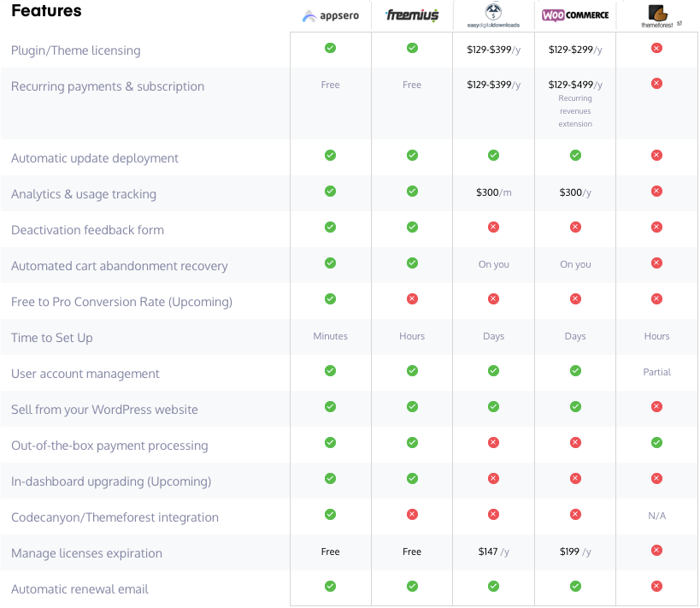The height and width of the screenshot is (608, 700).
Task: Click the Automated cart abandonment recovery label
Action: pyautogui.click(x=120, y=266)
